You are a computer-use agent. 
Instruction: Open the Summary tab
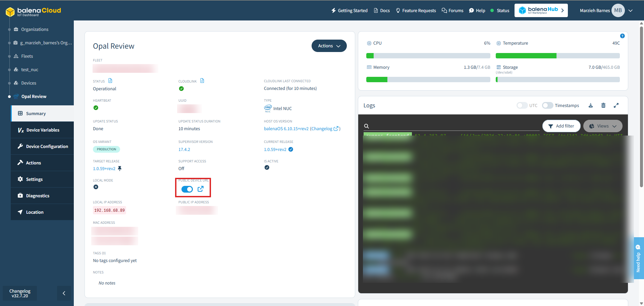(42, 113)
